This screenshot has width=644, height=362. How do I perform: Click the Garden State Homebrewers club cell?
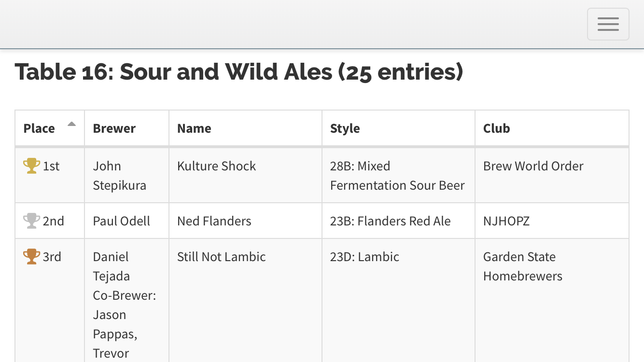pos(523,266)
